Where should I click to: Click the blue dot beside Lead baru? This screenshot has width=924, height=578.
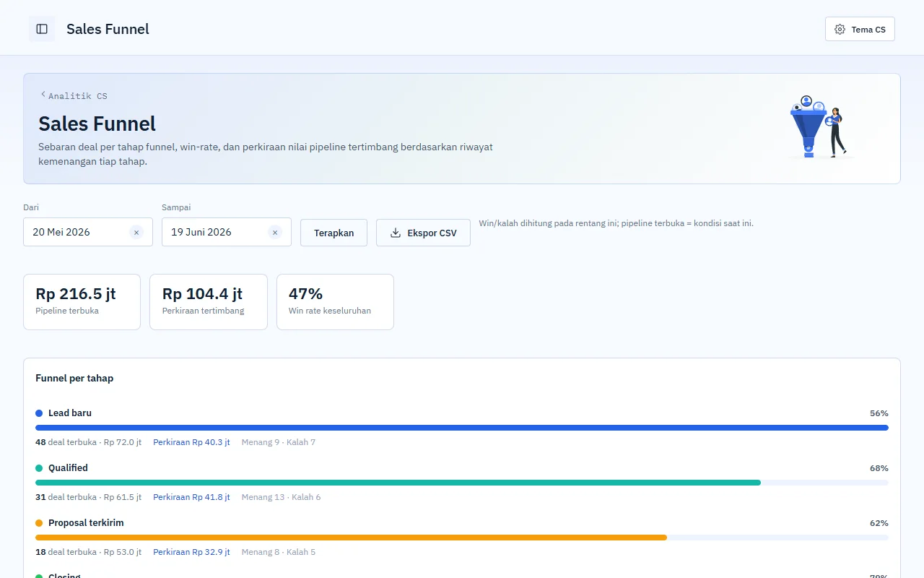(39, 413)
